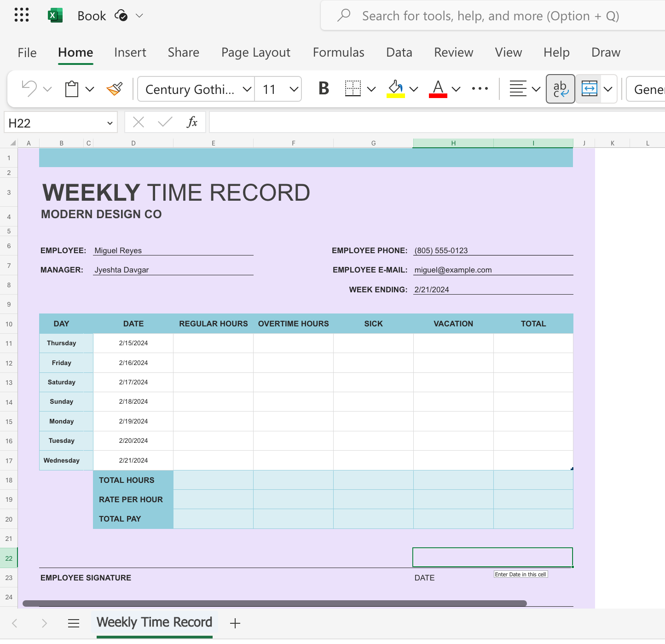Apply the red font color
This screenshot has height=644, width=665.
[438, 89]
